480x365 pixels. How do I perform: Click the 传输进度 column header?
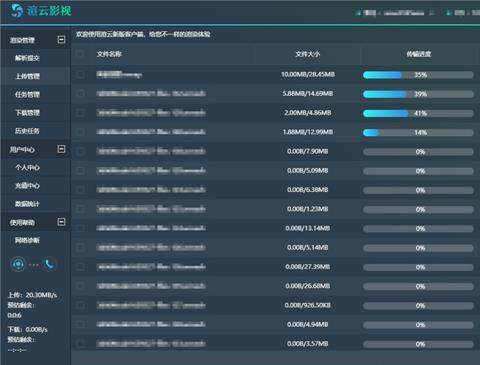(419, 54)
